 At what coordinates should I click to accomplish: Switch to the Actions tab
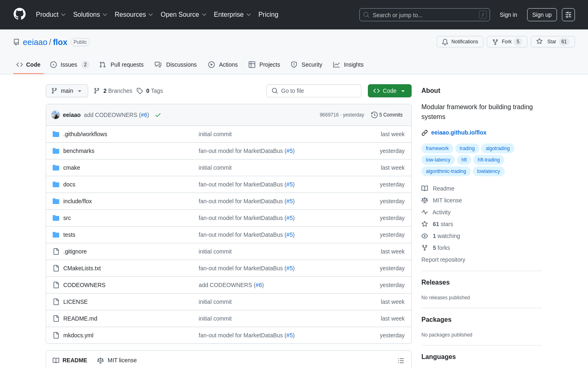point(223,65)
